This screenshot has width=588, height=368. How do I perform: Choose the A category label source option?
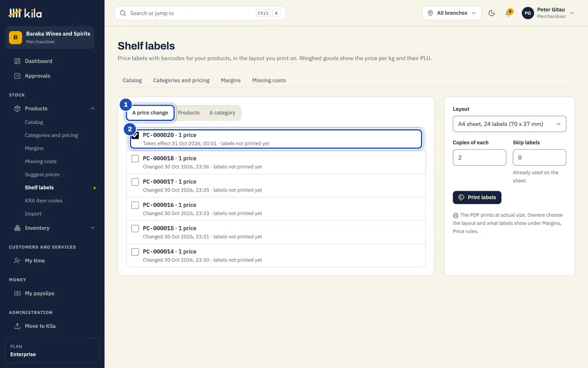click(x=222, y=113)
